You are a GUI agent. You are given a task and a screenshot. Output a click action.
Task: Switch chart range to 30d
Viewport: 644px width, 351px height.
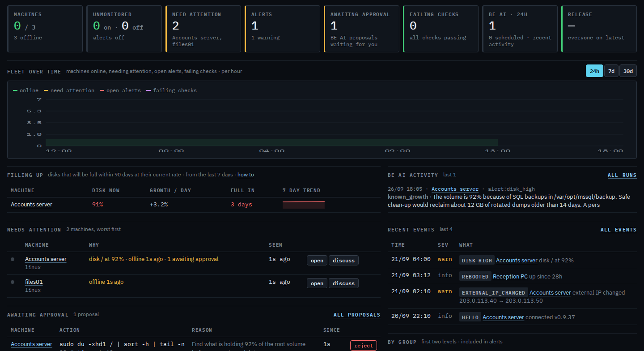click(628, 71)
